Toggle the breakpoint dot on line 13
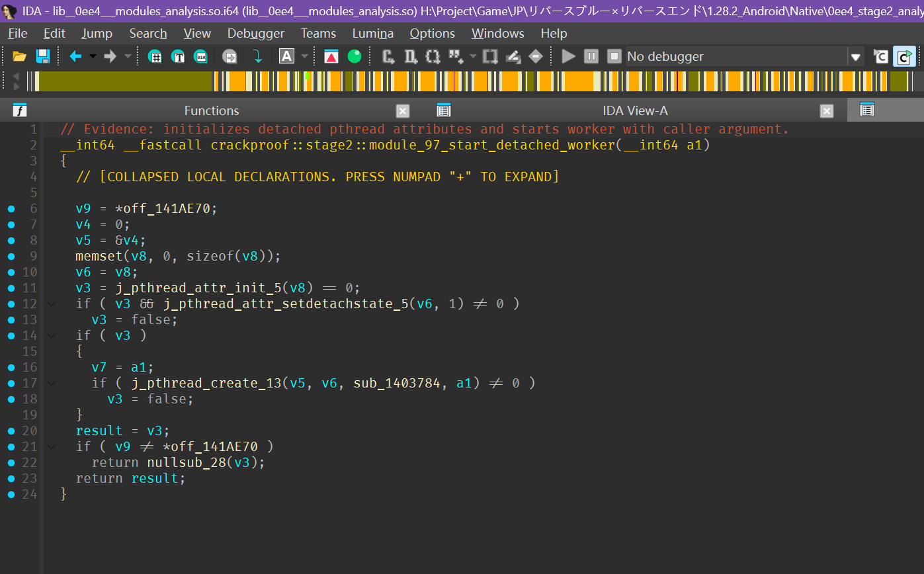This screenshot has height=574, width=924. tap(11, 319)
